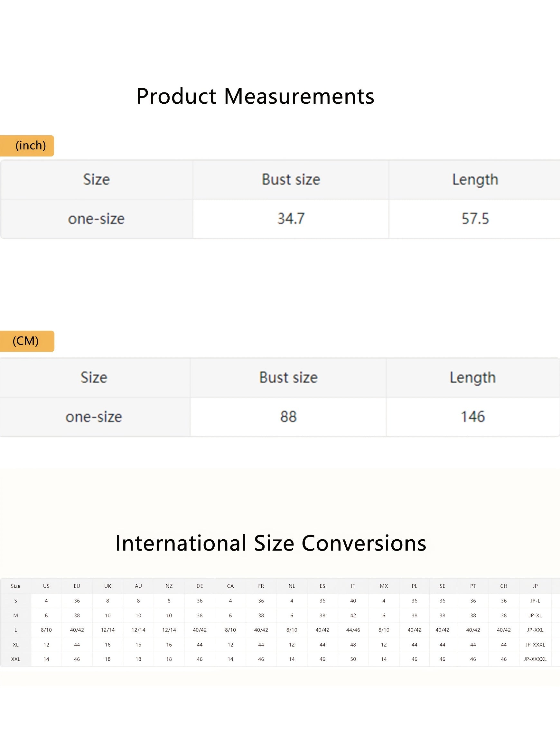Click the JP column header
Screen dimensions: 560x747
coord(535,586)
